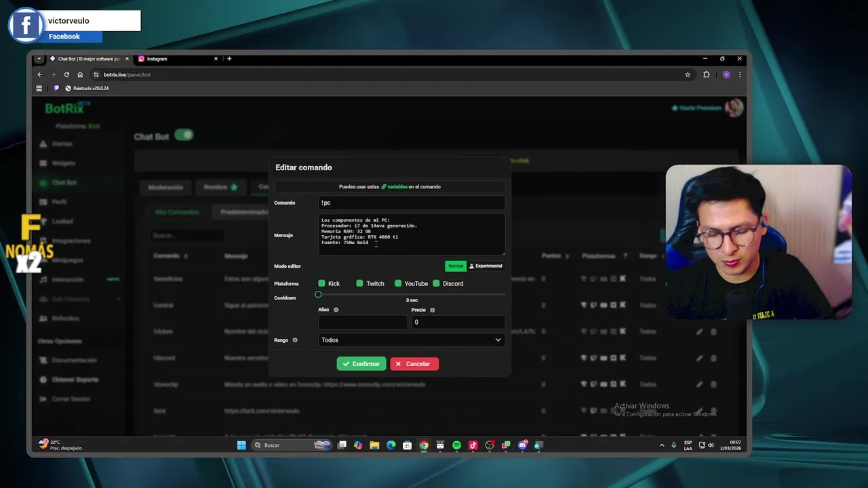Toggle the Twitch platform checkbox

tap(360, 283)
